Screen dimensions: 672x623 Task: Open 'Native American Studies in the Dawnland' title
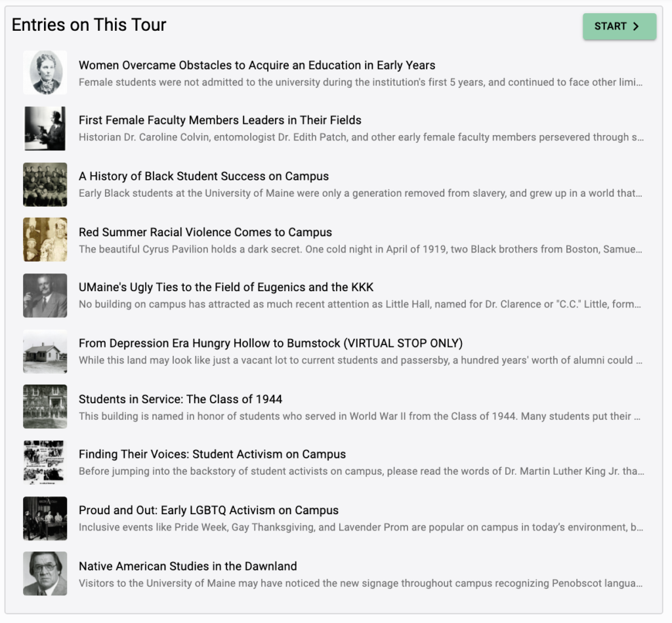click(x=188, y=566)
